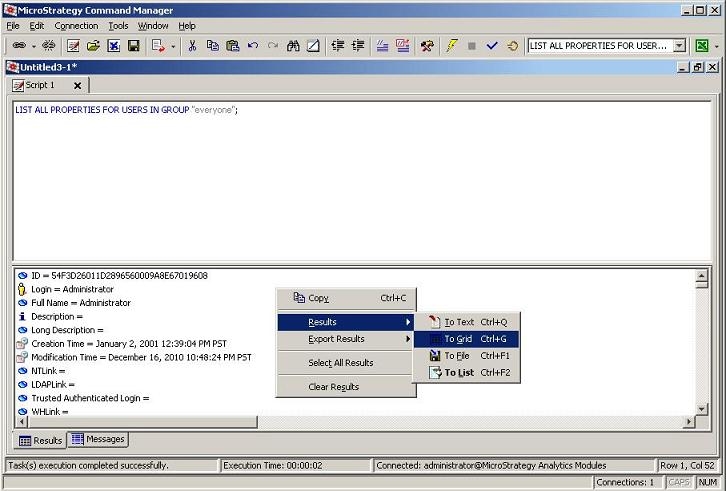The height and width of the screenshot is (491, 726).
Task: Open options with the tools icon
Action: point(427,45)
